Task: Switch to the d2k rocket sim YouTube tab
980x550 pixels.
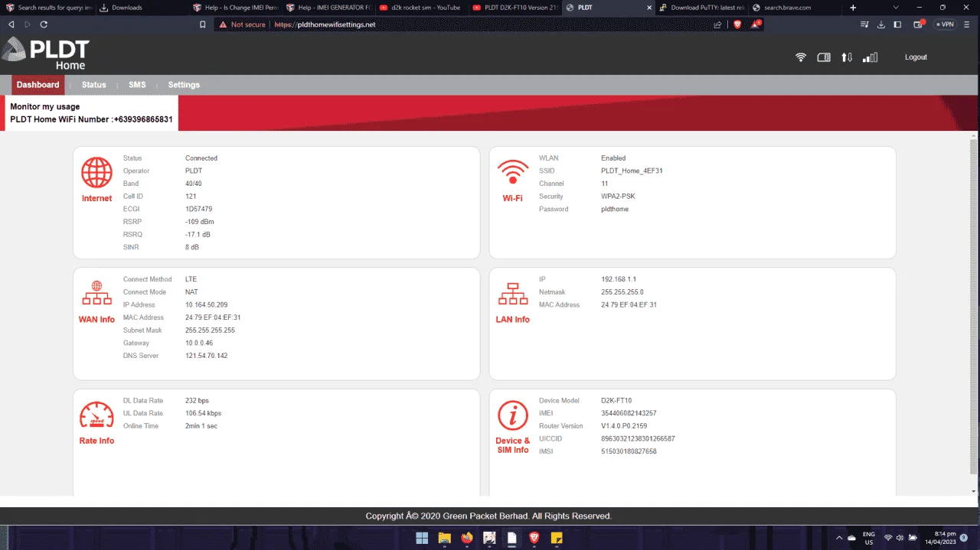Action: (x=422, y=8)
